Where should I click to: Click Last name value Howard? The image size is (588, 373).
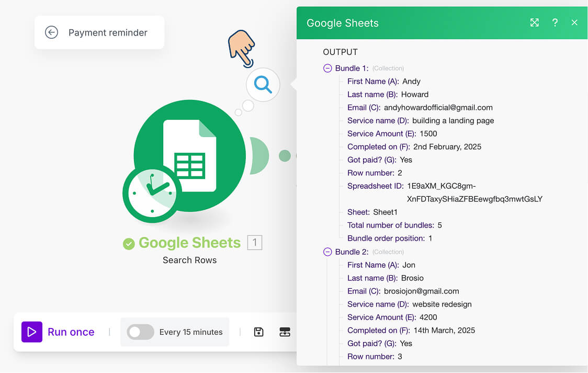click(415, 95)
